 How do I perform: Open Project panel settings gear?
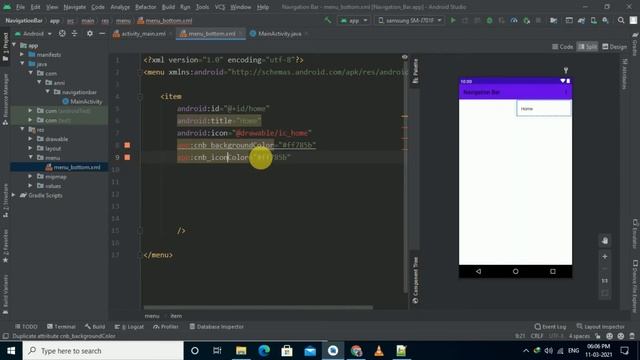tap(90, 33)
